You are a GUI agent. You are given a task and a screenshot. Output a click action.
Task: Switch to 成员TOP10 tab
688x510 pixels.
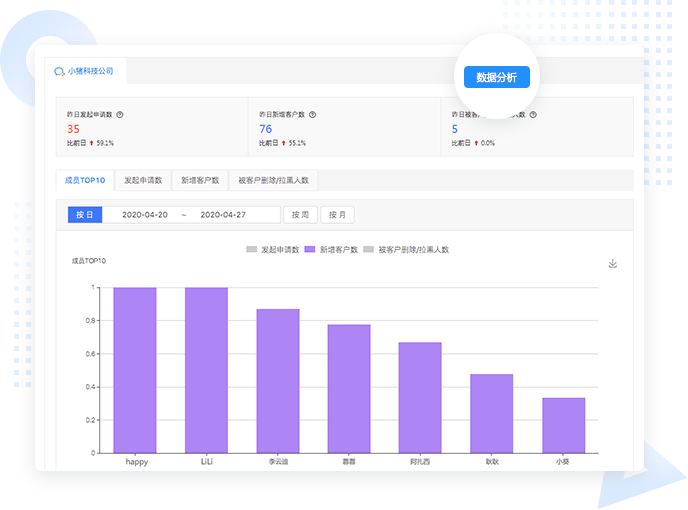(x=85, y=181)
